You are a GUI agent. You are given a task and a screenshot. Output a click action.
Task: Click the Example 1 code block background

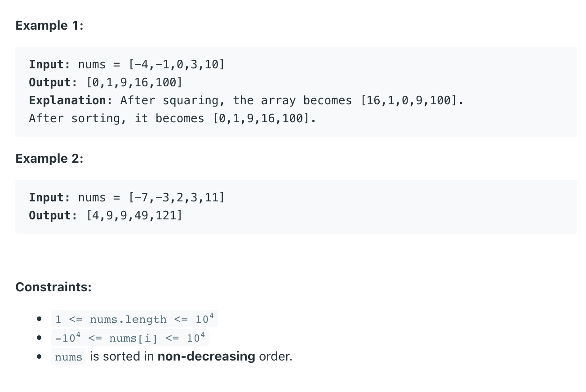tap(296, 92)
